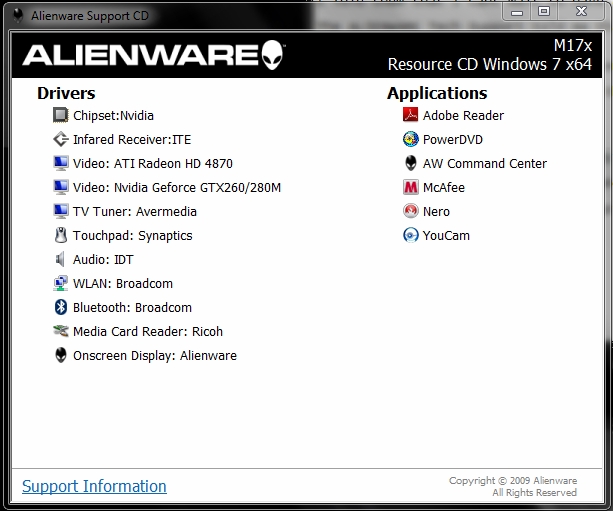Screen dimensions: 613x511
Task: Click the Bluetooth icon for Broadcom
Action: [x=61, y=307]
